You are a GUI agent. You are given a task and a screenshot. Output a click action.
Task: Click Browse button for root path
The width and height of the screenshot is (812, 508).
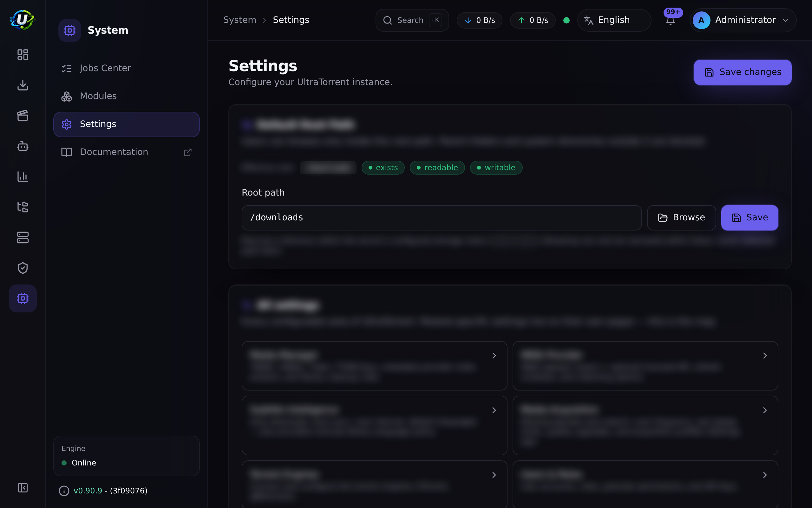(x=681, y=218)
